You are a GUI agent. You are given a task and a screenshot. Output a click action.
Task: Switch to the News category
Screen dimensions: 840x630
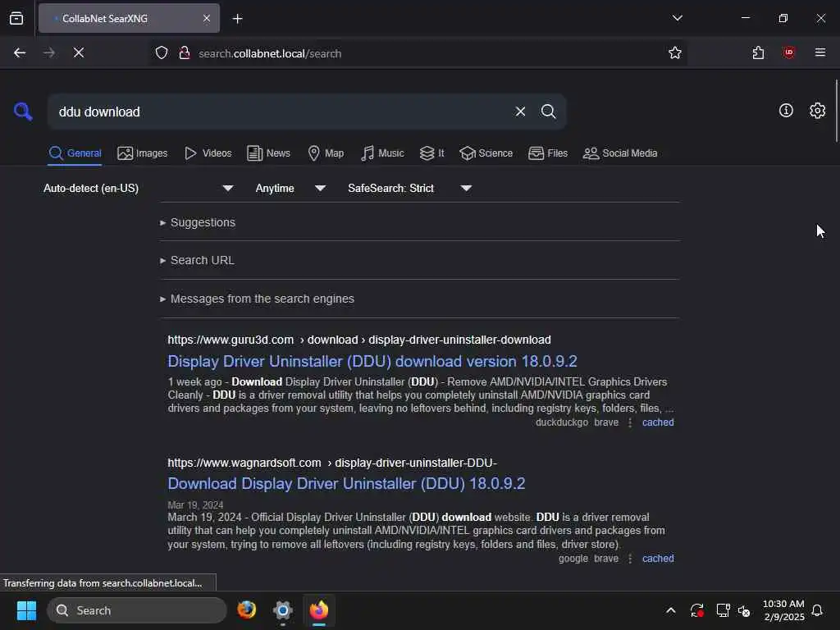[268, 153]
